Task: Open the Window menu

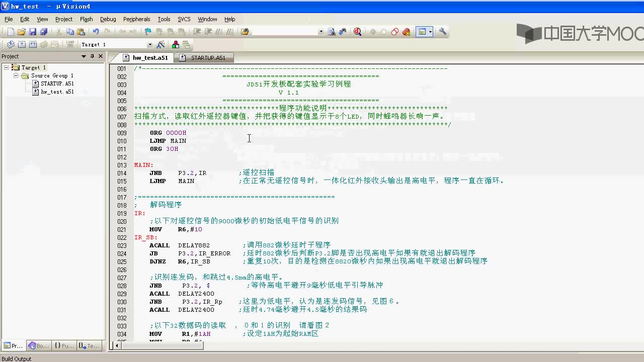Action: click(x=207, y=19)
